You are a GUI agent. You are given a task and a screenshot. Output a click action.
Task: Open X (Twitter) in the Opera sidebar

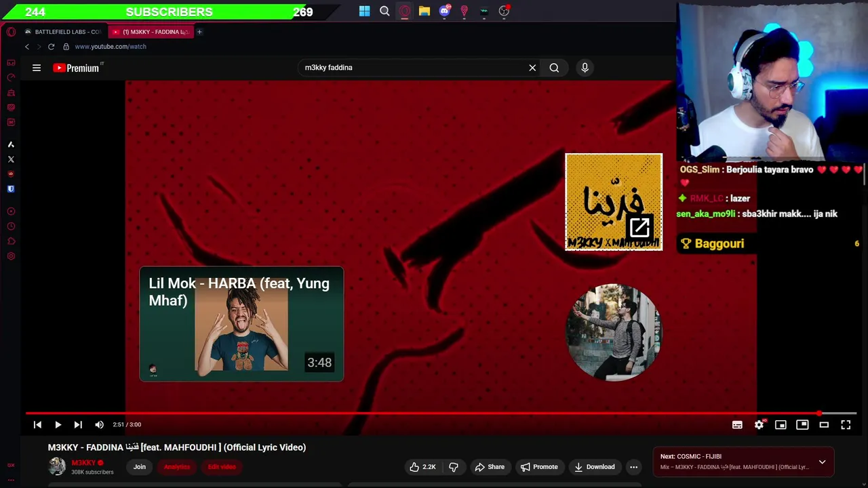point(11,159)
